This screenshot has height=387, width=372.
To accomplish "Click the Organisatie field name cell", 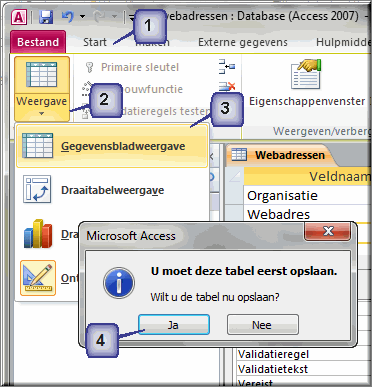I will click(x=307, y=196).
